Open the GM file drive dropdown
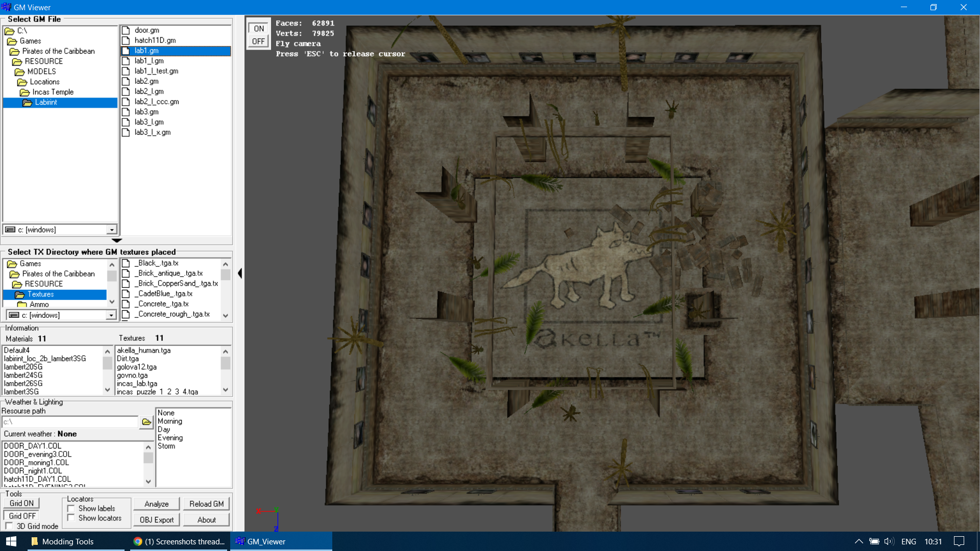 (x=111, y=230)
